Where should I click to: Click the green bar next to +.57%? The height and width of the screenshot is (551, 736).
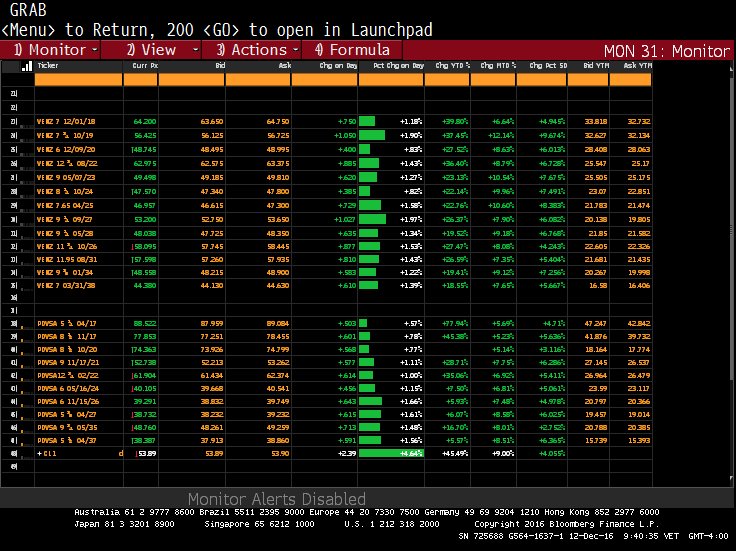click(363, 323)
